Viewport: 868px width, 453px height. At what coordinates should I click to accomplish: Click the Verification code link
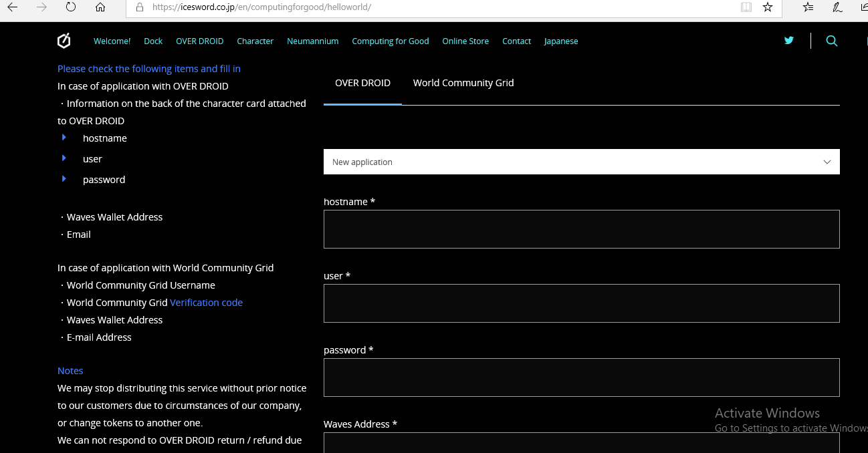coord(206,303)
